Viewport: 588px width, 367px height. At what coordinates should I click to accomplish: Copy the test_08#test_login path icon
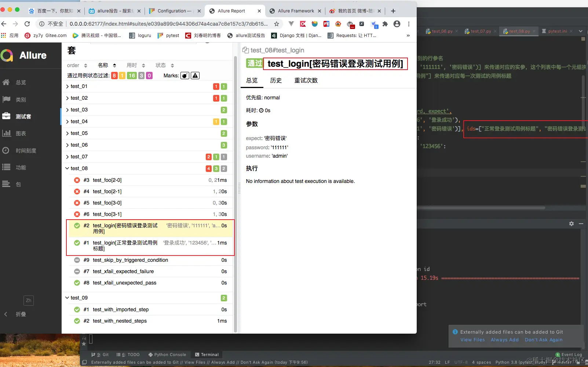pos(245,50)
